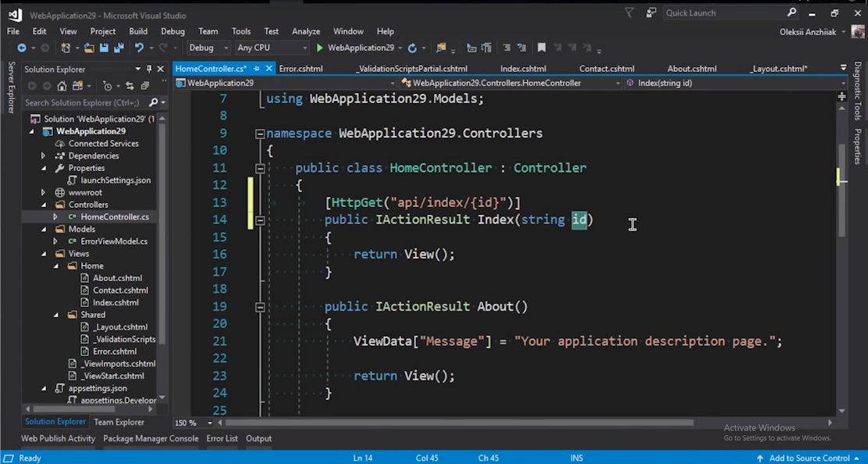Open the Build menu
Screen dimensions: 868x464
click(138, 31)
